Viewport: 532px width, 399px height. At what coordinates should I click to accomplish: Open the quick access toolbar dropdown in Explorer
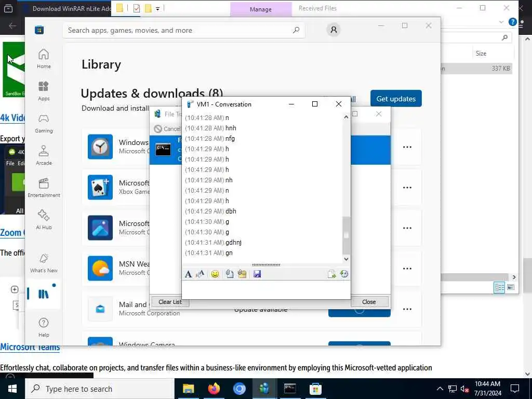[158, 8]
